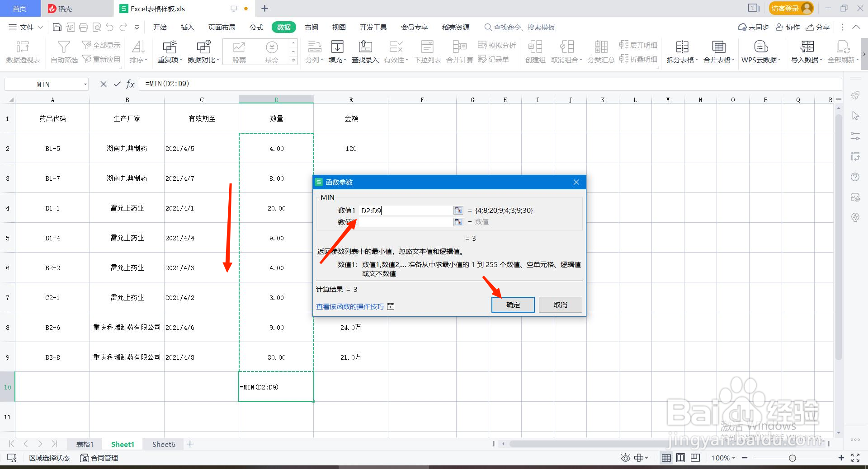
Task: Collapse the ribbon with the chevron
Action: [x=856, y=27]
